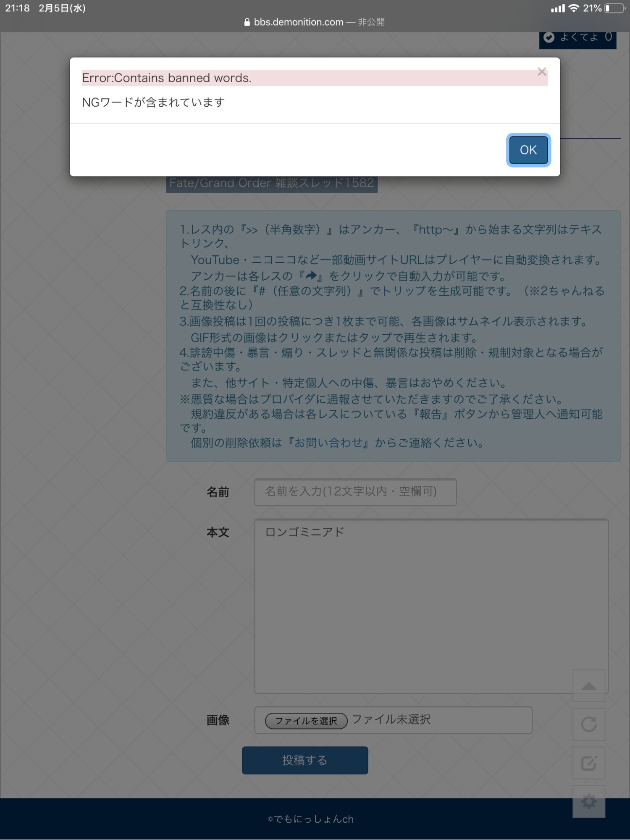Image resolution: width=630 pixels, height=840 pixels.
Task: Submit with the 投稿する button
Action: point(305,760)
